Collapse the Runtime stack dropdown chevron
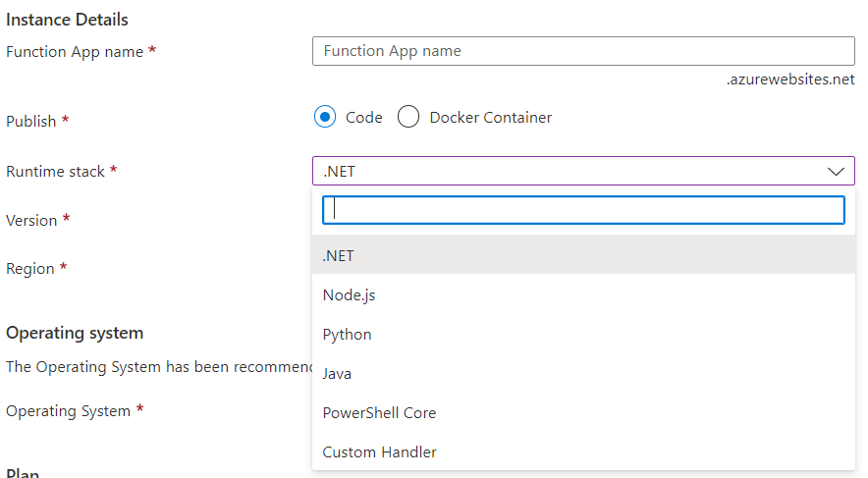868x478 pixels. pos(836,172)
